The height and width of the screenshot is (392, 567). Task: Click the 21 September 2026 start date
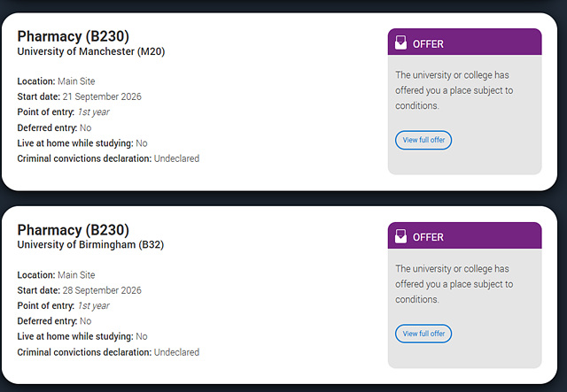point(102,96)
